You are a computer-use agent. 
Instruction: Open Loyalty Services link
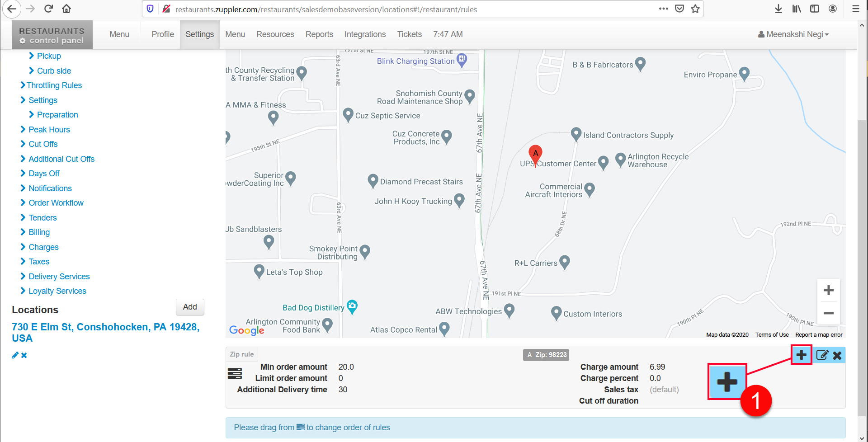[57, 291]
